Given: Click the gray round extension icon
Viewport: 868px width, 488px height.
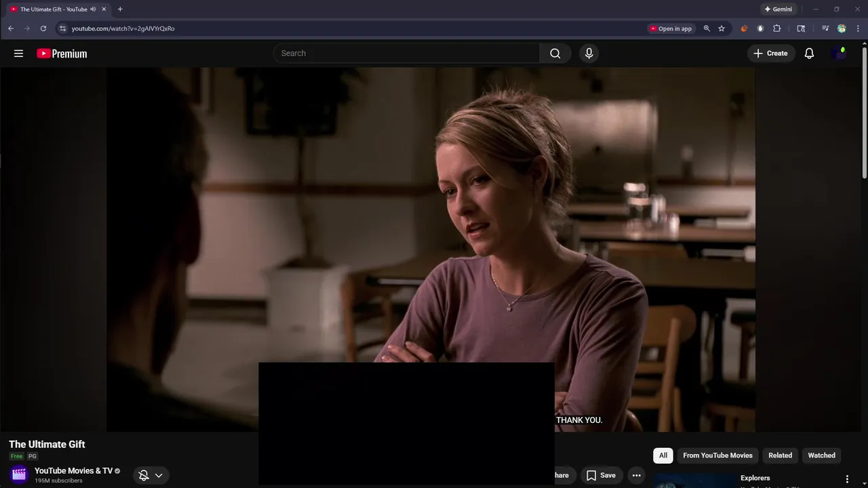Looking at the screenshot, I should [760, 28].
